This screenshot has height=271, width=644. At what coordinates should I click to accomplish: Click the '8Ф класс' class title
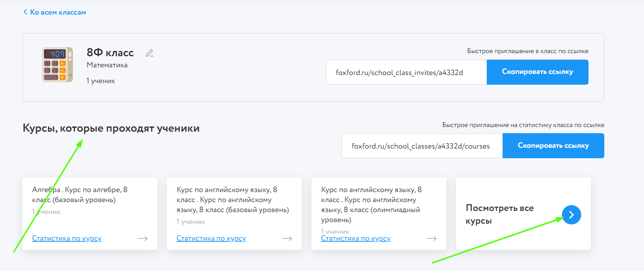click(110, 53)
